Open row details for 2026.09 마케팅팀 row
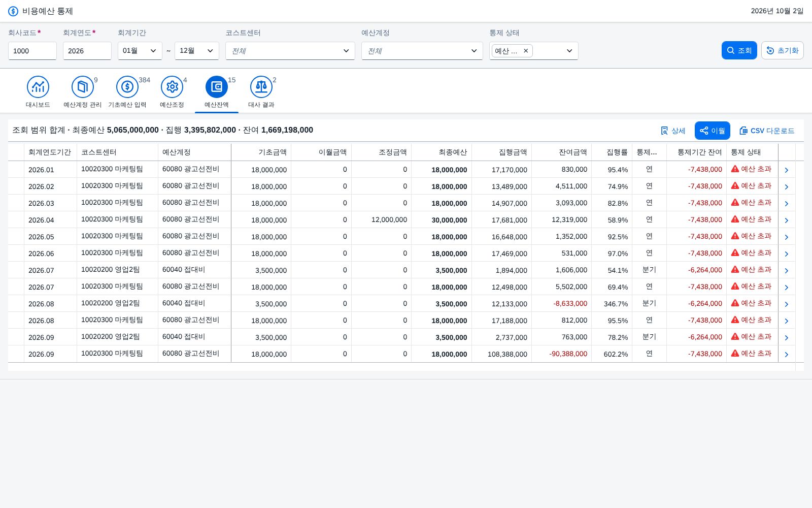This screenshot has width=812, height=508. (x=786, y=354)
